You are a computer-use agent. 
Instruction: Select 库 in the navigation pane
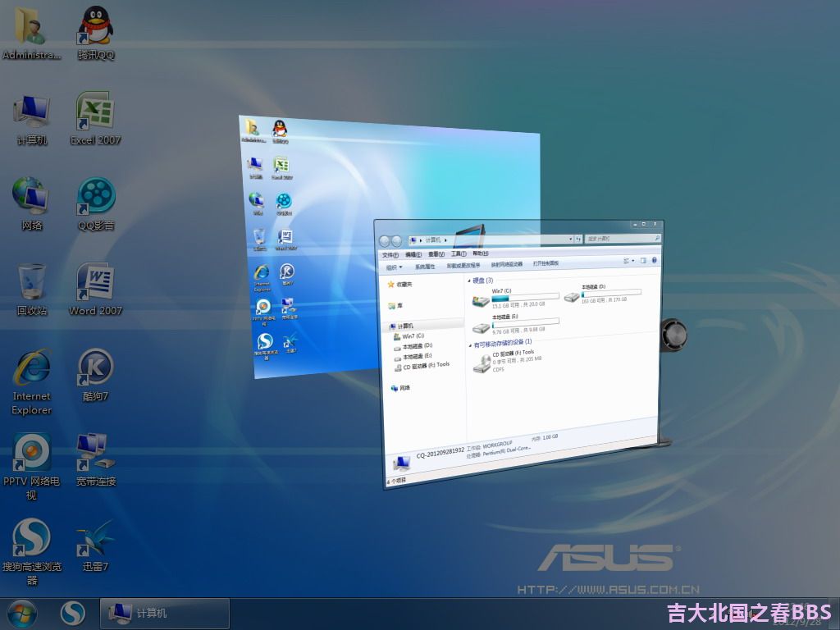click(396, 306)
